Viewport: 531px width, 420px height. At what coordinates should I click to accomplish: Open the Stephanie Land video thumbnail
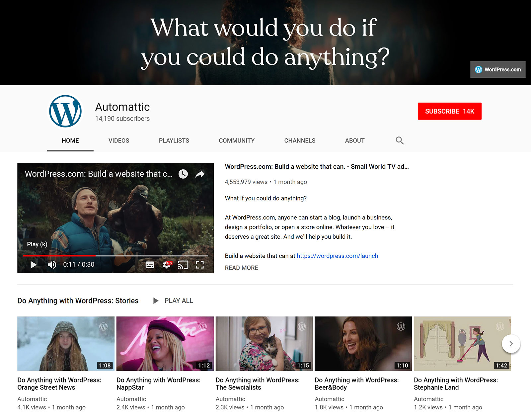tap(462, 344)
